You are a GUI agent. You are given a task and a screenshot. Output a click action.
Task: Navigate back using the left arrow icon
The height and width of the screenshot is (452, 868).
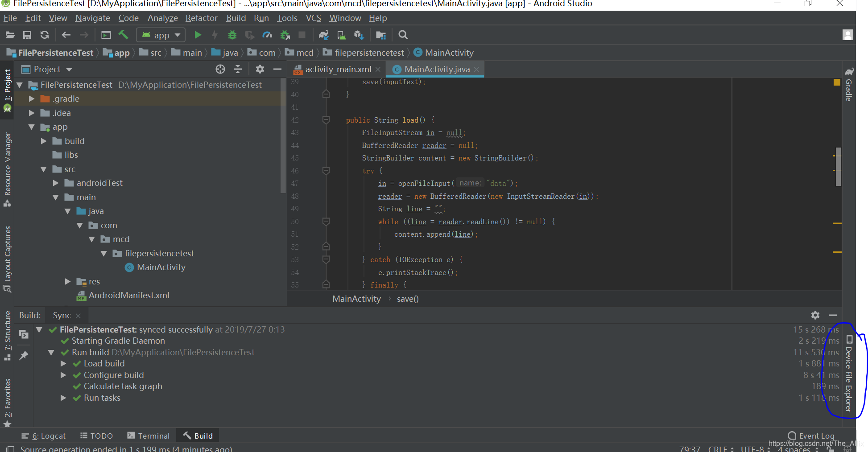tap(66, 35)
